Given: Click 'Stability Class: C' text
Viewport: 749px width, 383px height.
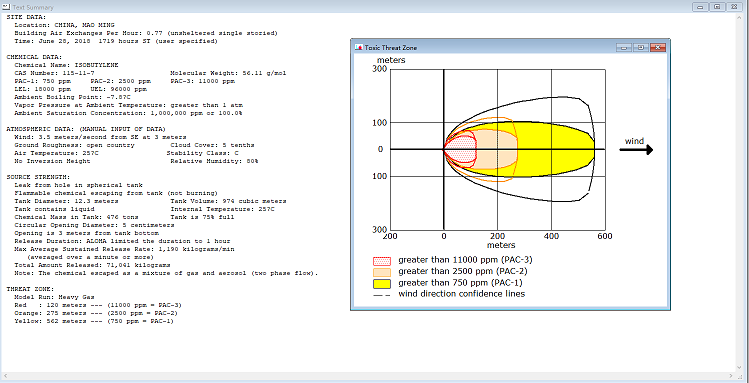Looking at the screenshot, I should pos(203,153).
